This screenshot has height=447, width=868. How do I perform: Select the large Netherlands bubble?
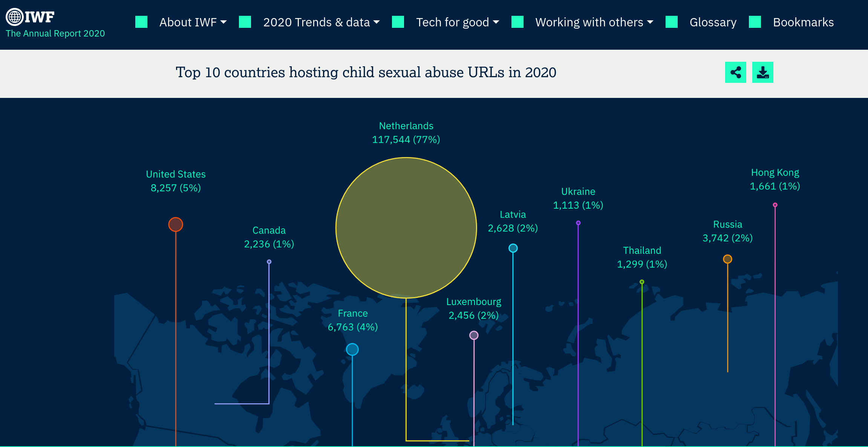pyautogui.click(x=406, y=228)
